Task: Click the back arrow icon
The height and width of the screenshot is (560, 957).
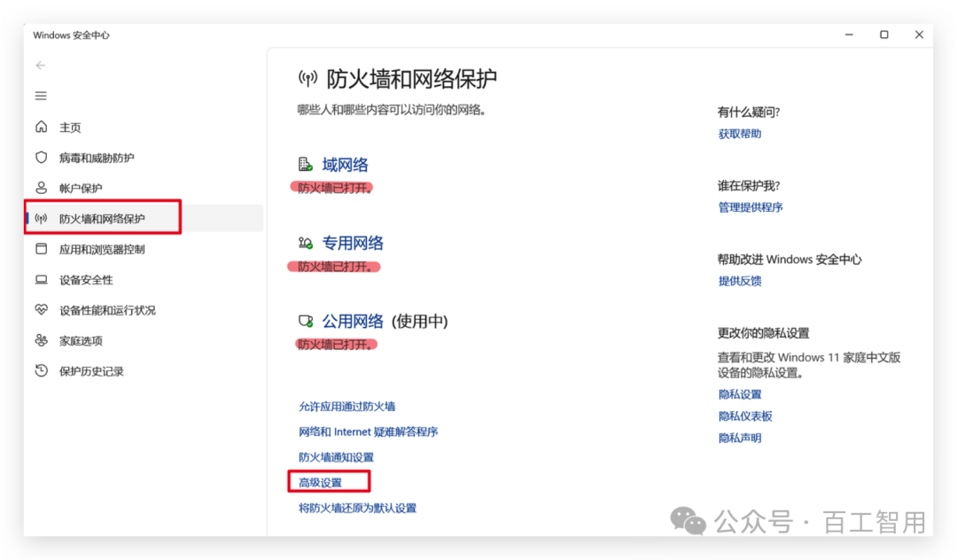Action: pos(41,66)
